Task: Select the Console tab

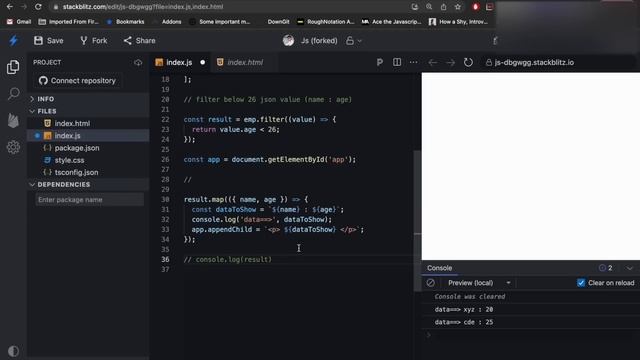Action: click(439, 268)
